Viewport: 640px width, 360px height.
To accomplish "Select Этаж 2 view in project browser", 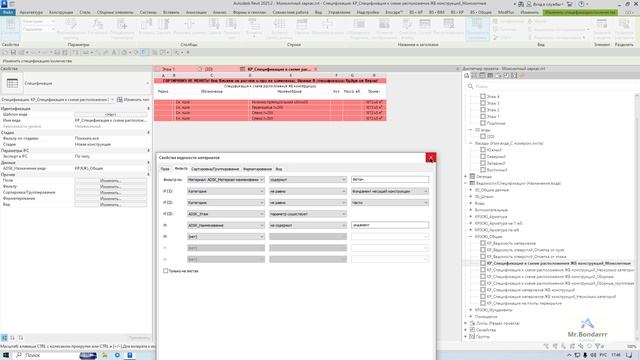I will coord(493,110).
